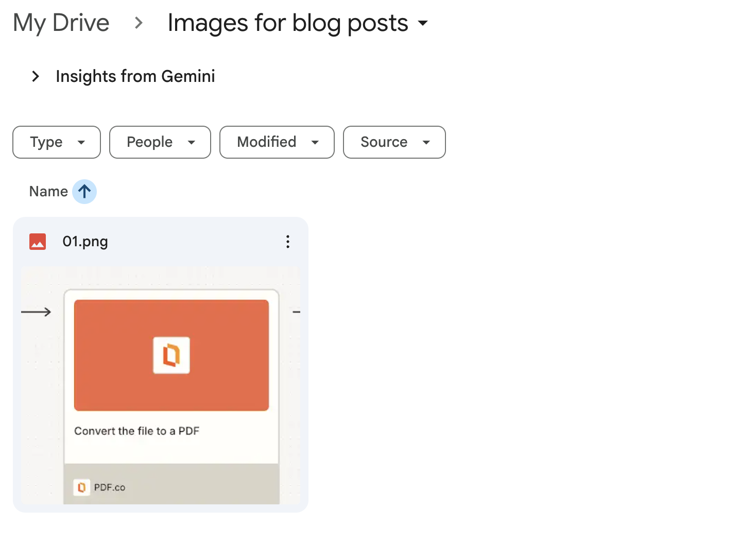
Task: Click the Modified filter dropdown arrow
Action: [x=315, y=142]
